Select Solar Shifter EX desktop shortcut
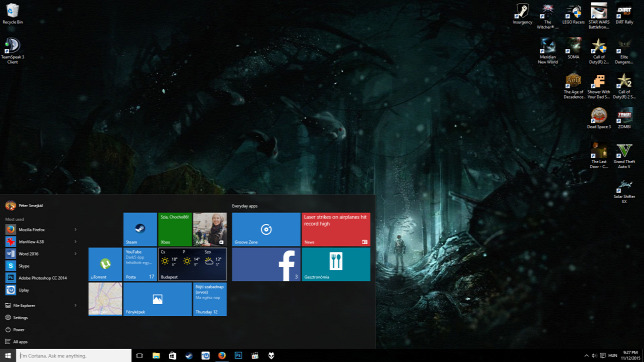644x362 pixels. (x=624, y=191)
